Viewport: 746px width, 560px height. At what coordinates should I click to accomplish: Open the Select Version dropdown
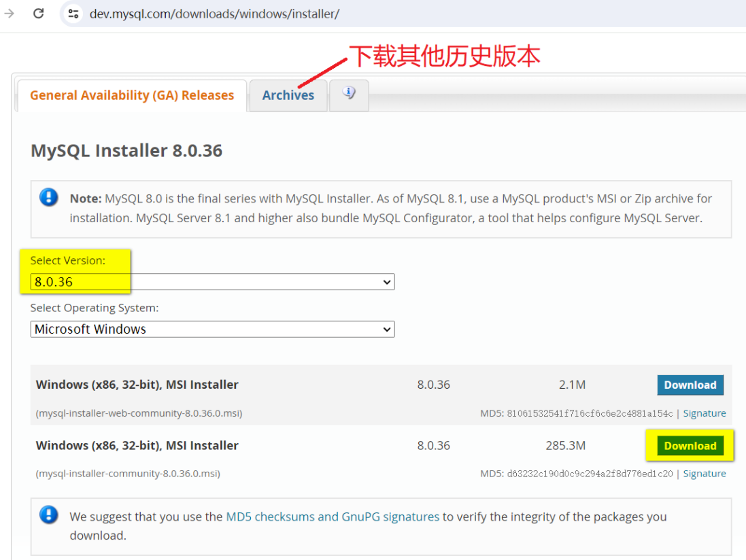[212, 282]
